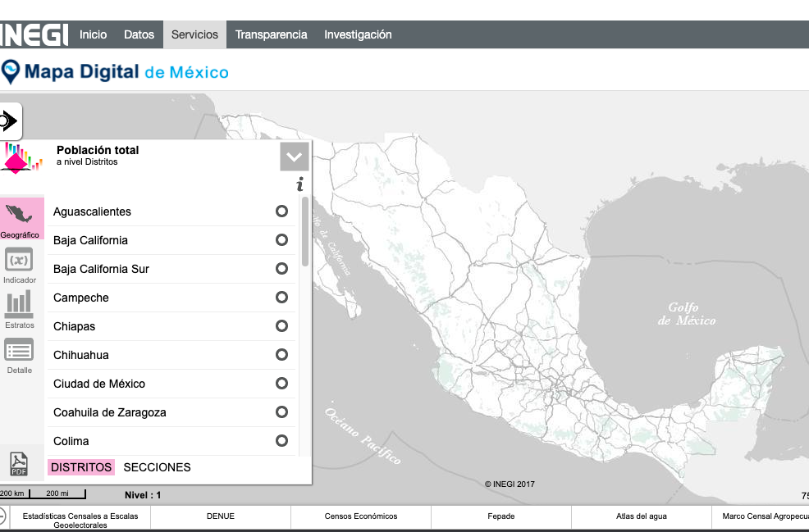Collapse panel with the chevron down button
This screenshot has width=809, height=532.
point(295,157)
